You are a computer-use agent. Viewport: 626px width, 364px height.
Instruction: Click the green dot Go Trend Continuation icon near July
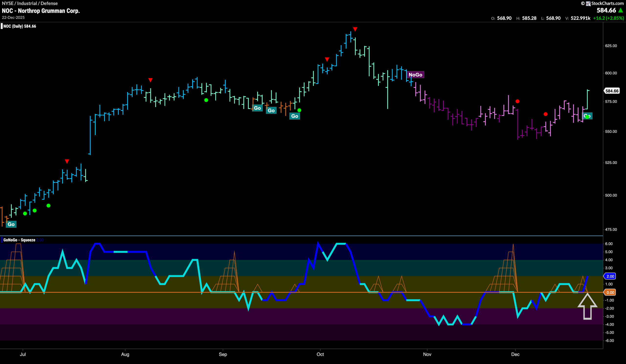click(25, 213)
